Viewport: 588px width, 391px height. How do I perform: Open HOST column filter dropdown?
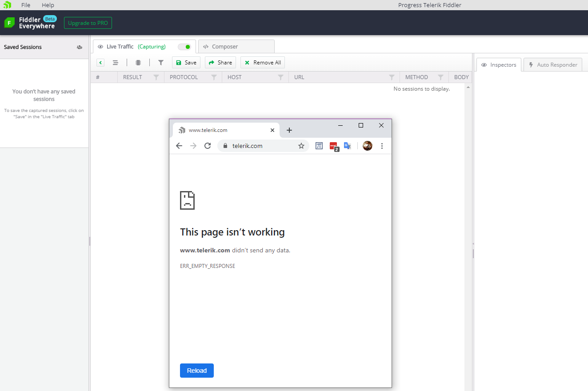point(280,77)
